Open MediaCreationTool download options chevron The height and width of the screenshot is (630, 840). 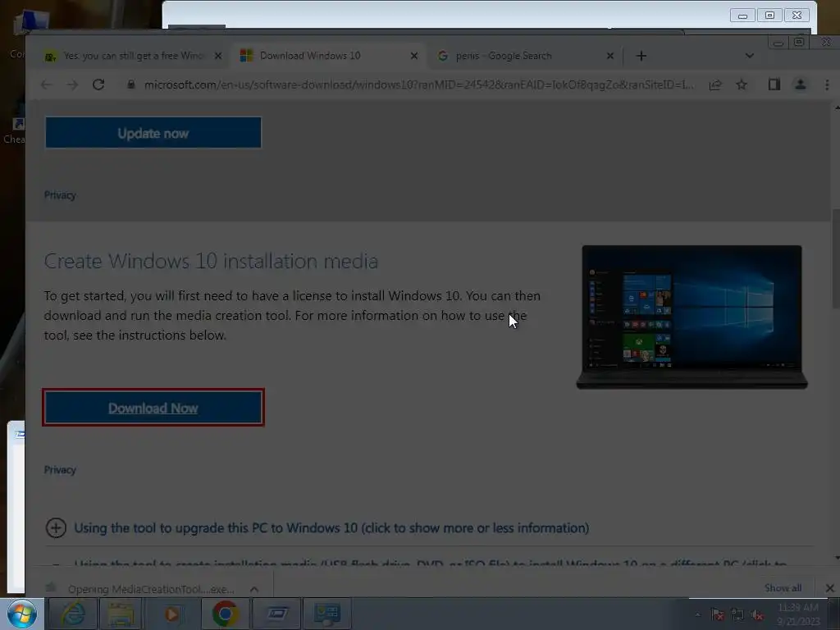coord(254,589)
